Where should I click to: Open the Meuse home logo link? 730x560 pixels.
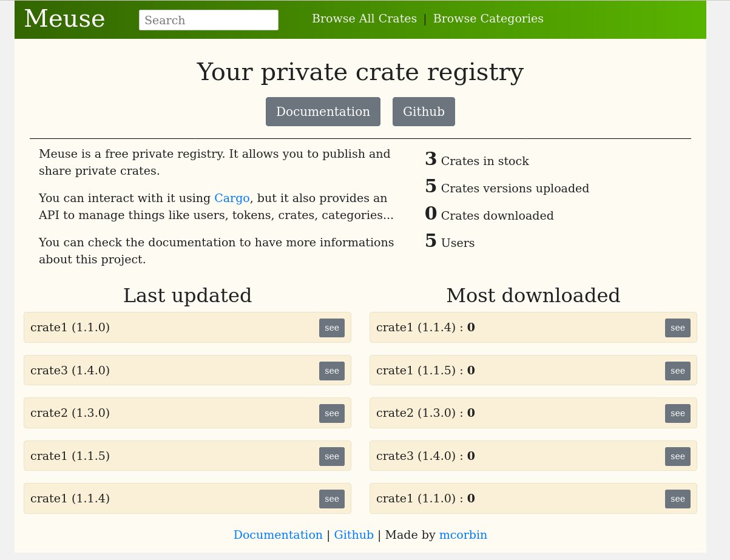(x=64, y=19)
